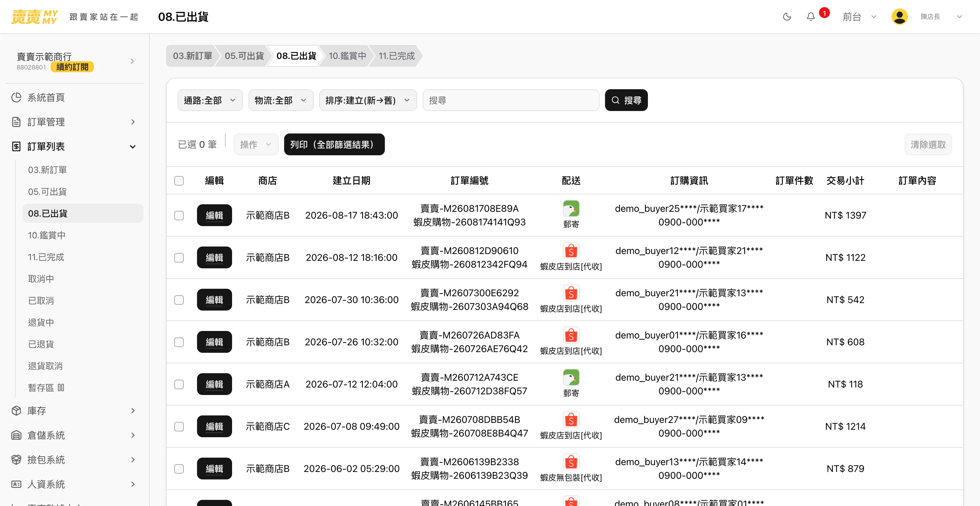This screenshot has width=980, height=506.
Task: Click 人資系統 ID card icon
Action: click(x=16, y=484)
